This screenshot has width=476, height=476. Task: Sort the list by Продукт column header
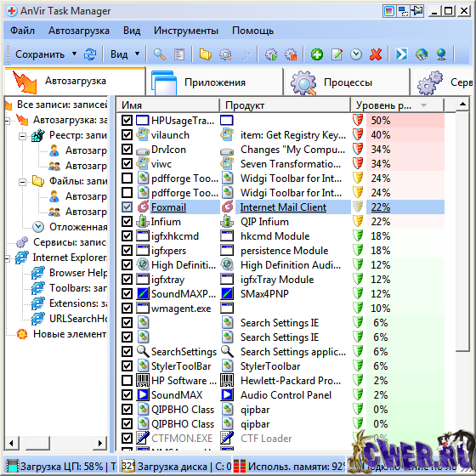(x=285, y=105)
